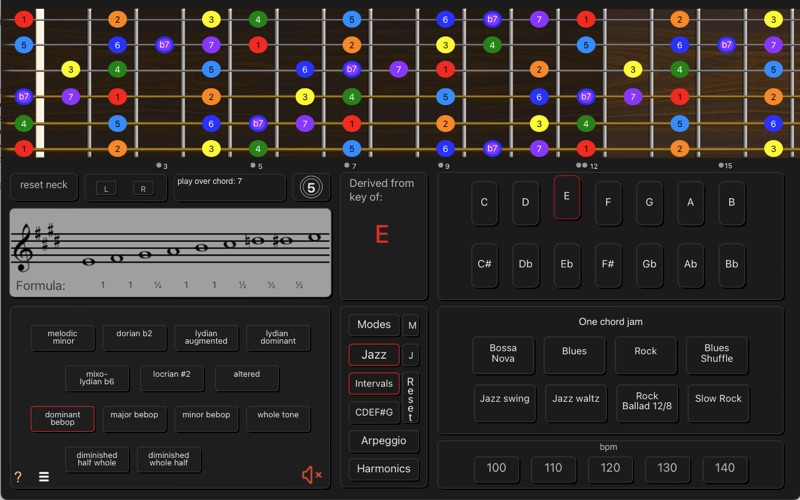
Task: Open the Harmonics mode
Action: [384, 469]
